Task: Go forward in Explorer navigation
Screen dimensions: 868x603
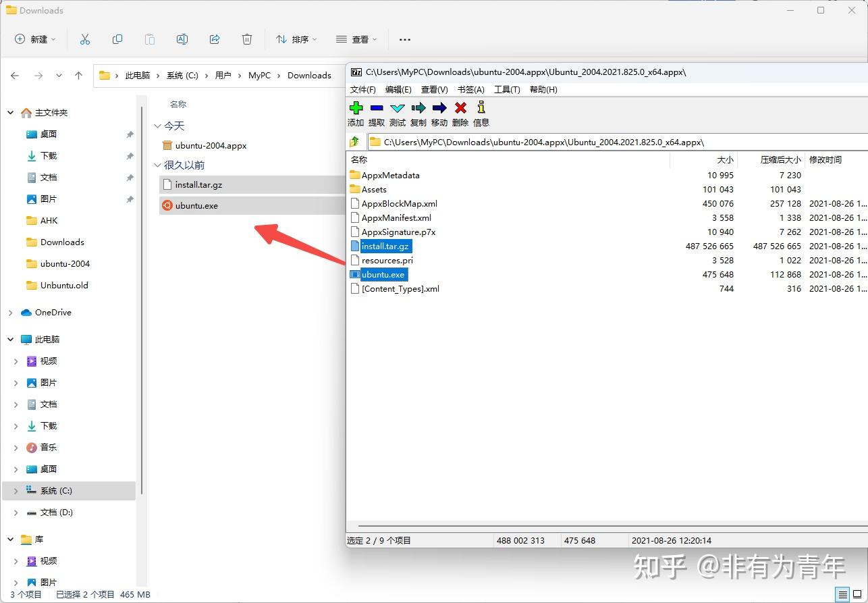Action: click(x=38, y=76)
